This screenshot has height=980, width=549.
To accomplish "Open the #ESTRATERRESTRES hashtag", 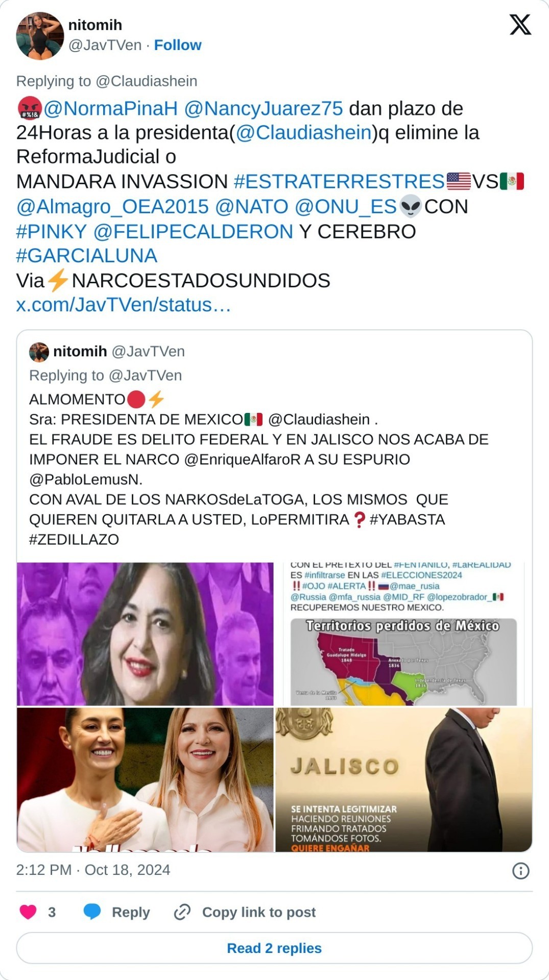I will coord(339,181).
